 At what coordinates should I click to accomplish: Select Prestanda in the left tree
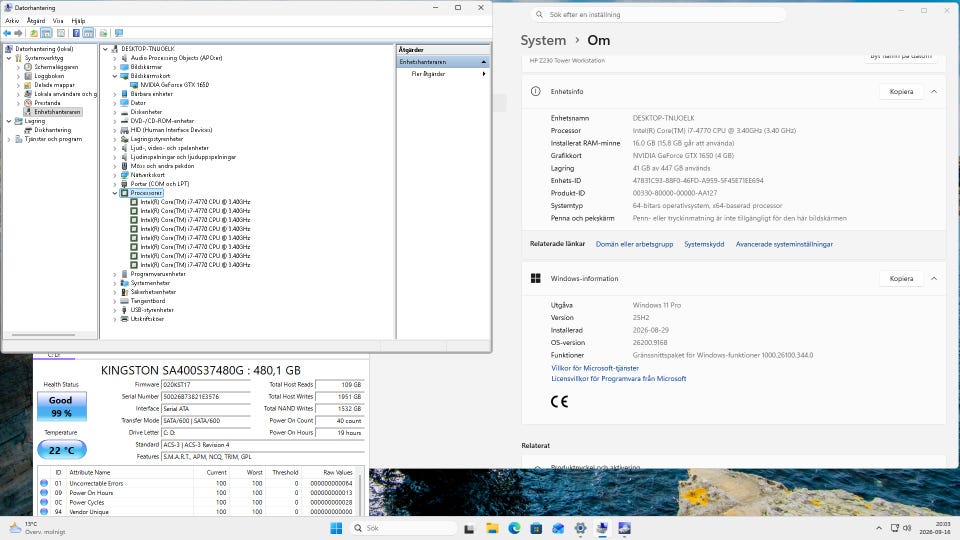[47, 103]
